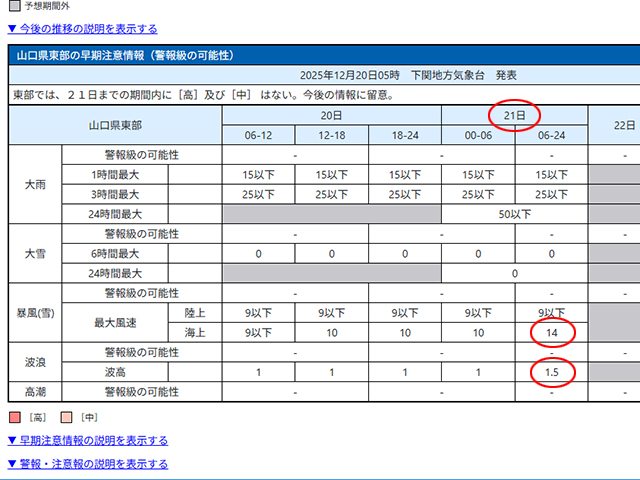Screen dimensions: 640x480
Task: Select the 大雪 row header
Action: 35,253
